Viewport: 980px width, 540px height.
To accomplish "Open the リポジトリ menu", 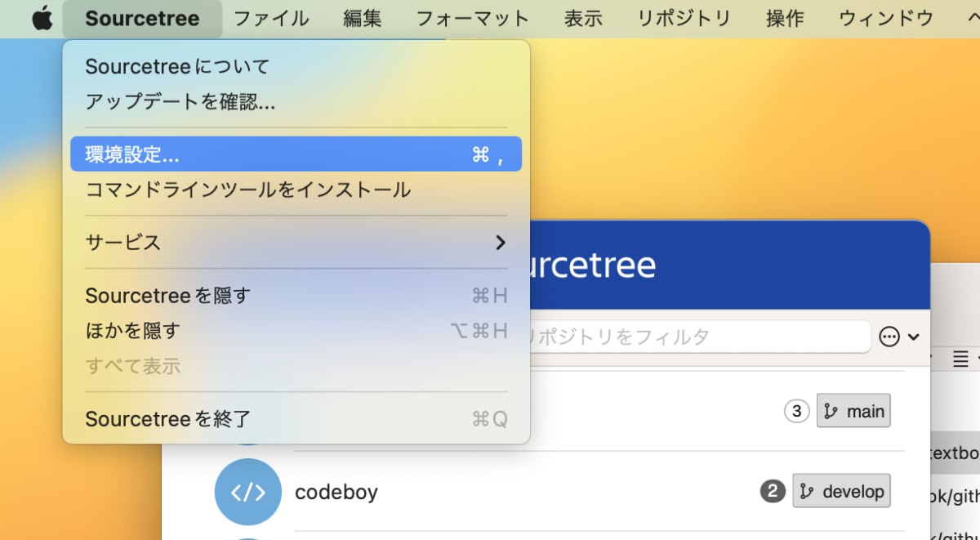I will 684,19.
